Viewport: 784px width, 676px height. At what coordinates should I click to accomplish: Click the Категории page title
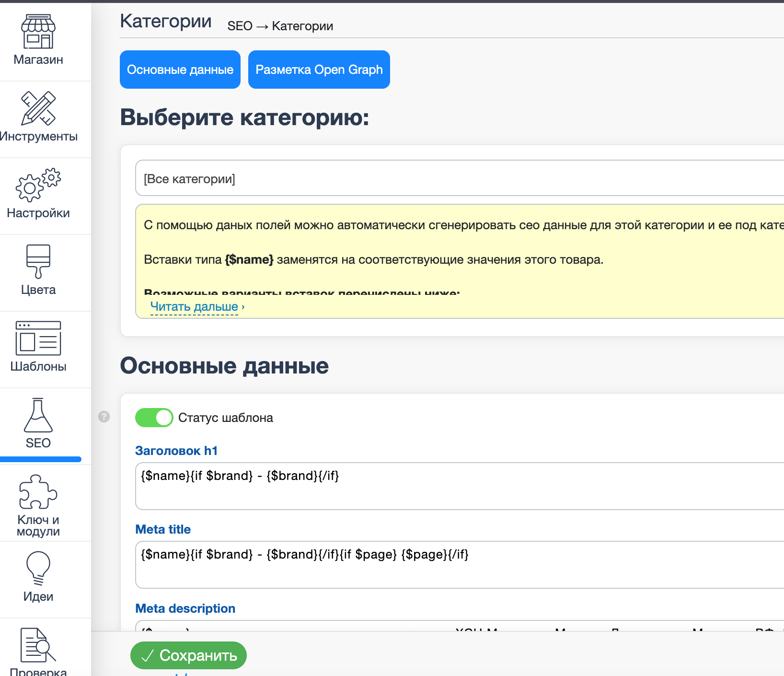(166, 21)
